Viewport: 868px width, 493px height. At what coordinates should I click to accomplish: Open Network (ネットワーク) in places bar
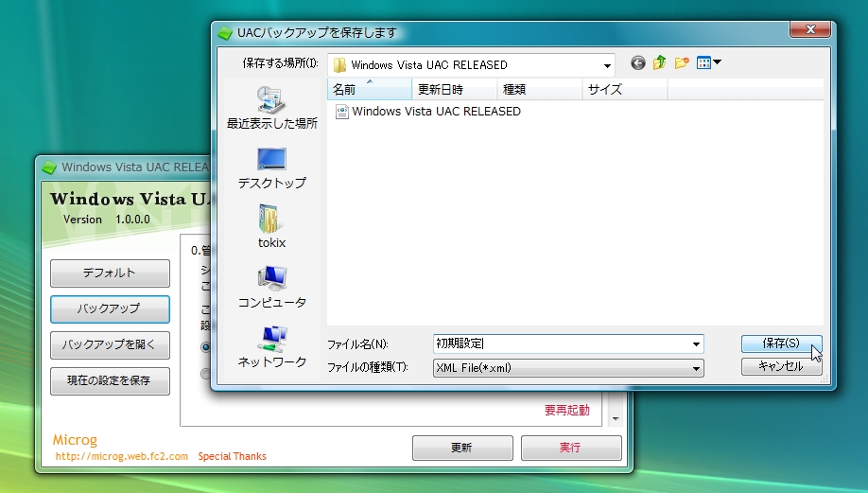(271, 346)
